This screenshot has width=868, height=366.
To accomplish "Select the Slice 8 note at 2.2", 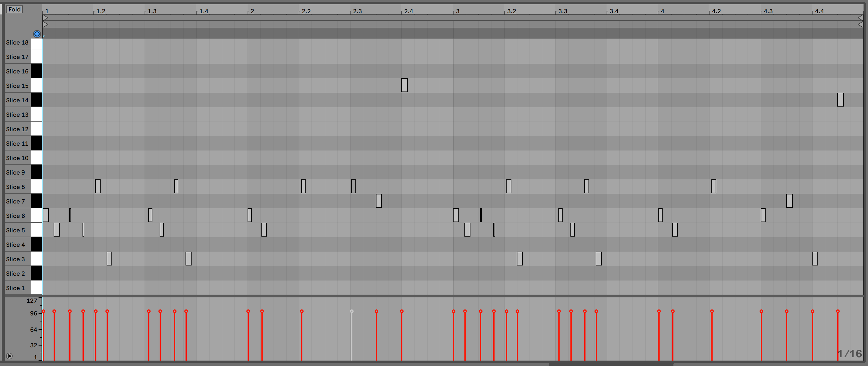I will [304, 186].
